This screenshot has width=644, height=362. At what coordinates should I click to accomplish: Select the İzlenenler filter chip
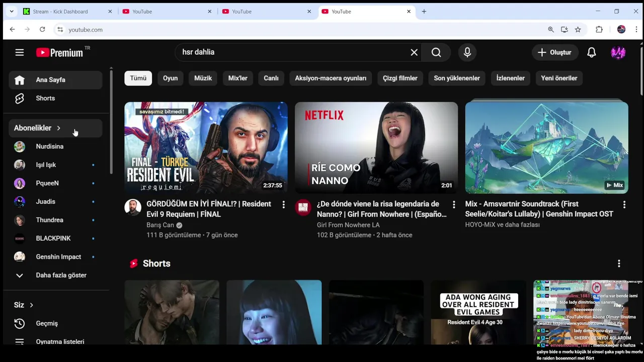click(511, 78)
